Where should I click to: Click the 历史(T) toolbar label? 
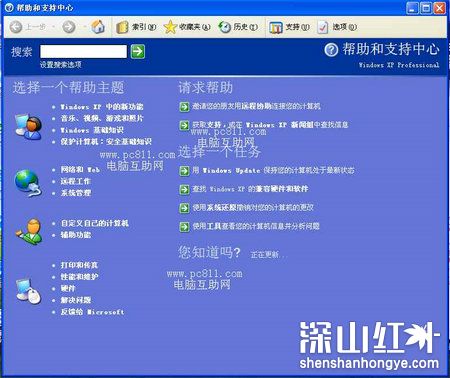point(246,27)
